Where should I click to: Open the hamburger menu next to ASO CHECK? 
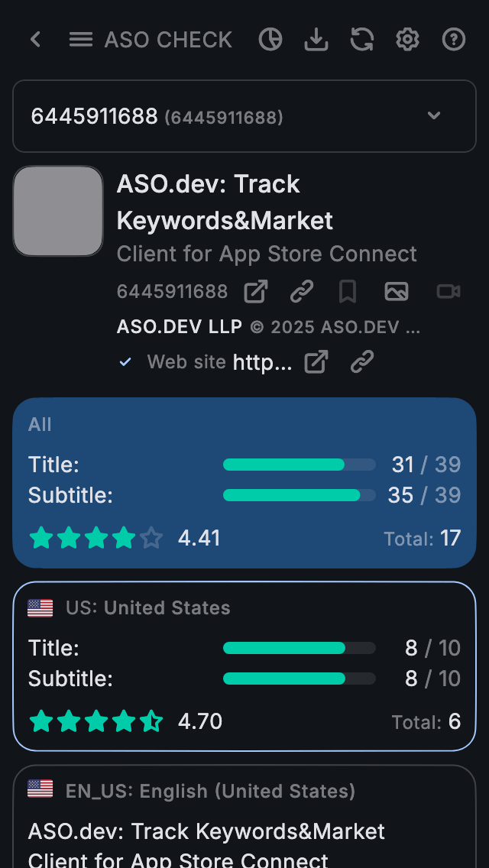81,40
